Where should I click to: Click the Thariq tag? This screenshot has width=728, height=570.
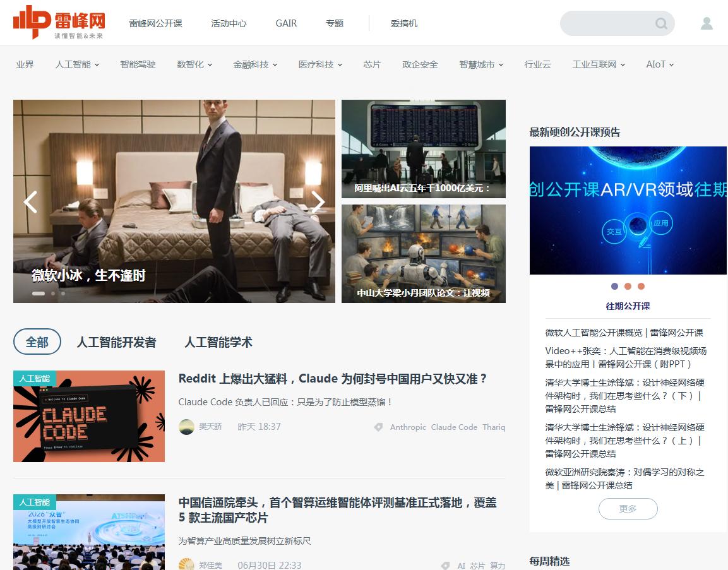tap(494, 427)
